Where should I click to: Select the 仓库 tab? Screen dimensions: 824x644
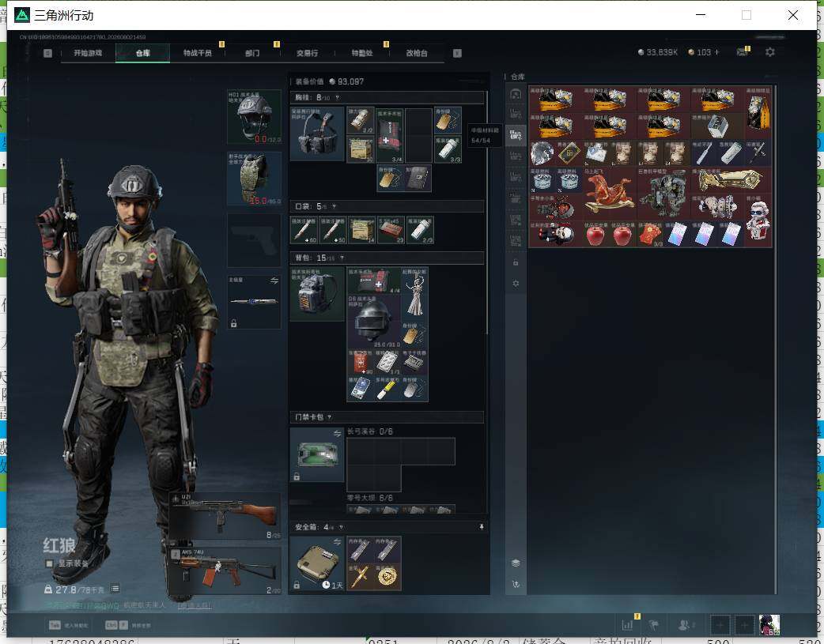tap(142, 53)
